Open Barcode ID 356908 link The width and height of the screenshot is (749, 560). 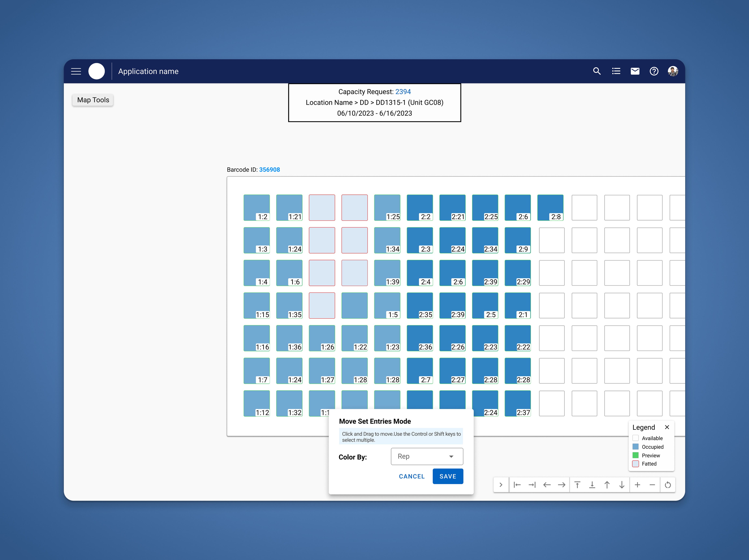(269, 170)
